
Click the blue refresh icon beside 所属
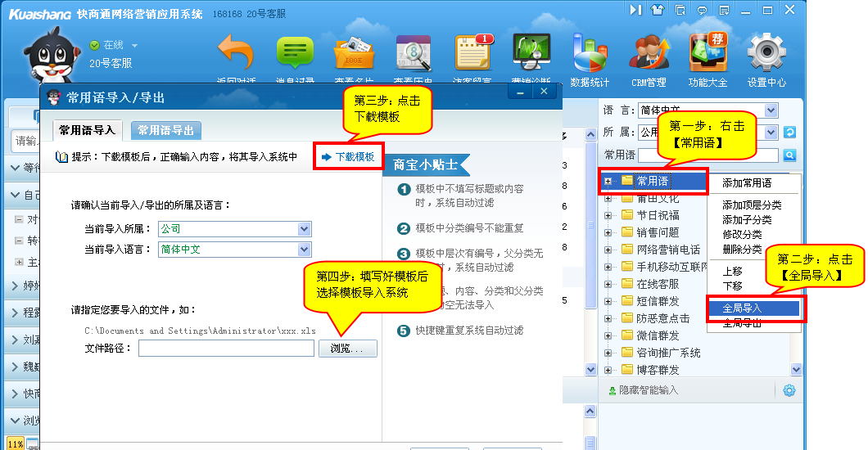pos(789,133)
